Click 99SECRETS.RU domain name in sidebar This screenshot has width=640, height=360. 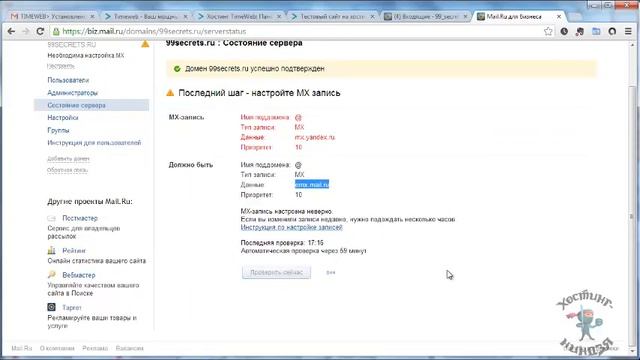click(x=72, y=44)
